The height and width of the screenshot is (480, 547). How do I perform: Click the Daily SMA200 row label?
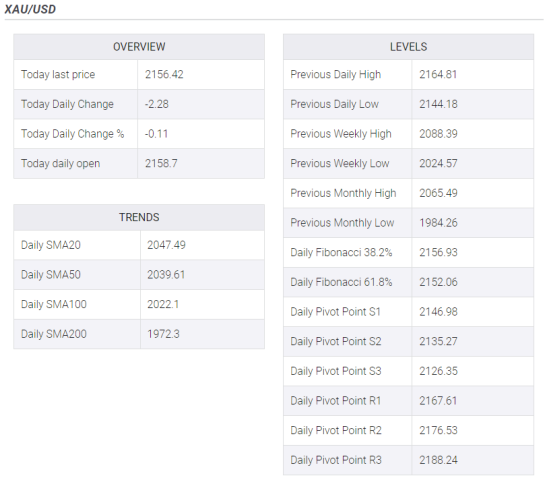(54, 334)
